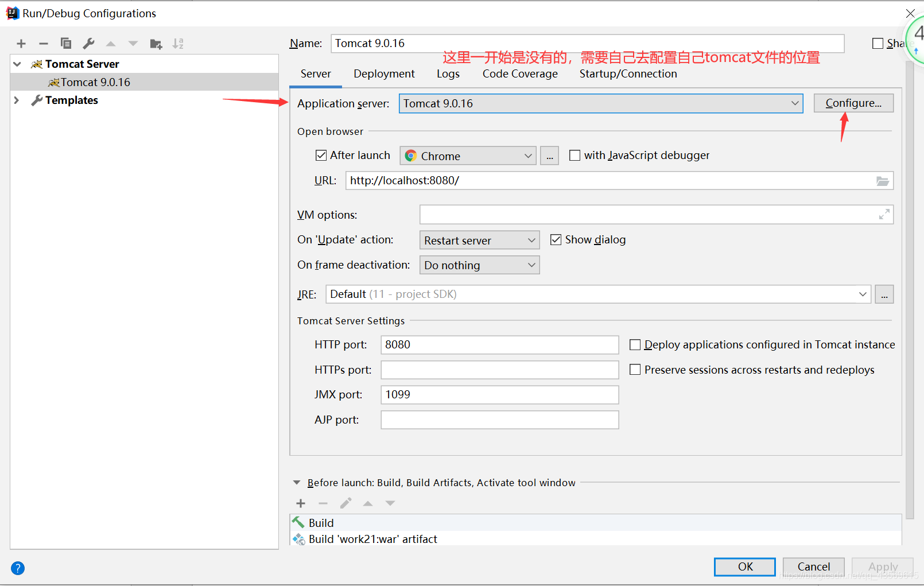Expand Templates tree node
This screenshot has width=924, height=586.
coord(17,100)
